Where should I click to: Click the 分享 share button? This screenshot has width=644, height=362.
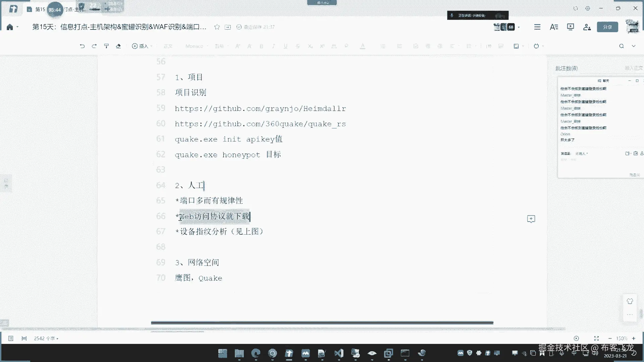point(607,27)
